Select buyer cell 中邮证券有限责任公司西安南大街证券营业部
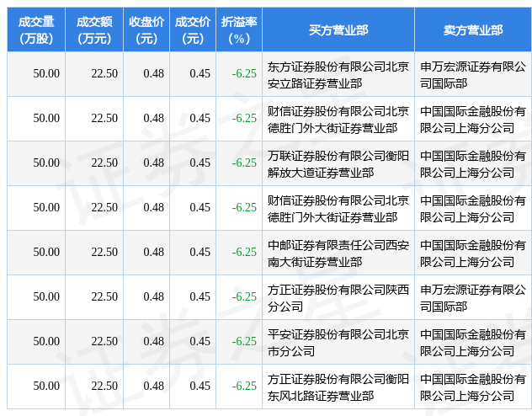The width and height of the screenshot is (532, 416). pos(338,253)
